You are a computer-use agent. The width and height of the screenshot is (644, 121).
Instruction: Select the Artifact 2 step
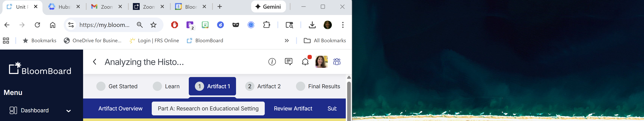point(263,86)
